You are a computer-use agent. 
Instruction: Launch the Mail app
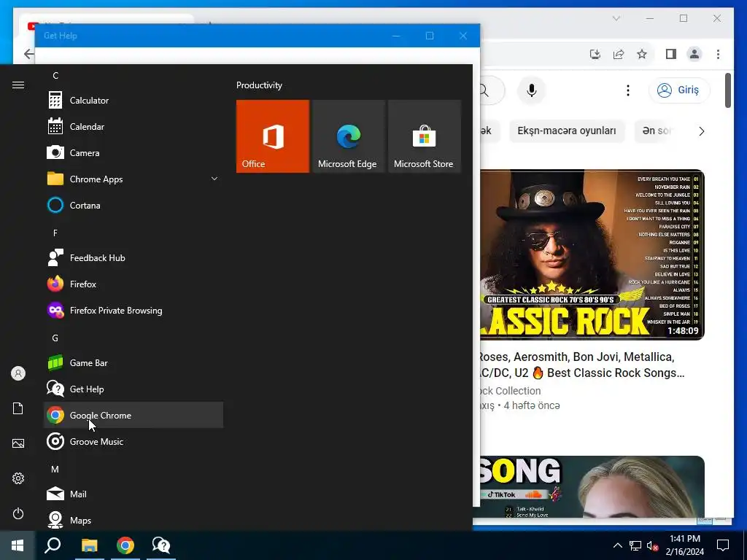tap(133, 494)
